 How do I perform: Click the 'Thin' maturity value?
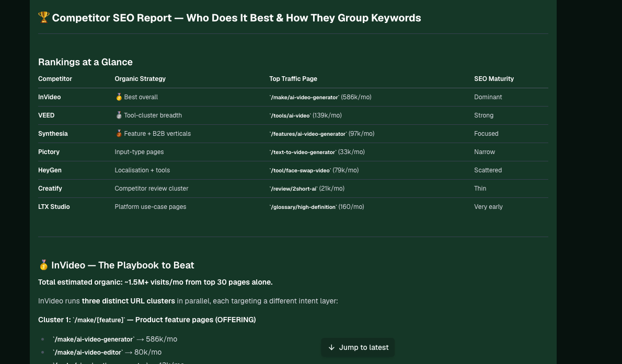(x=480, y=189)
